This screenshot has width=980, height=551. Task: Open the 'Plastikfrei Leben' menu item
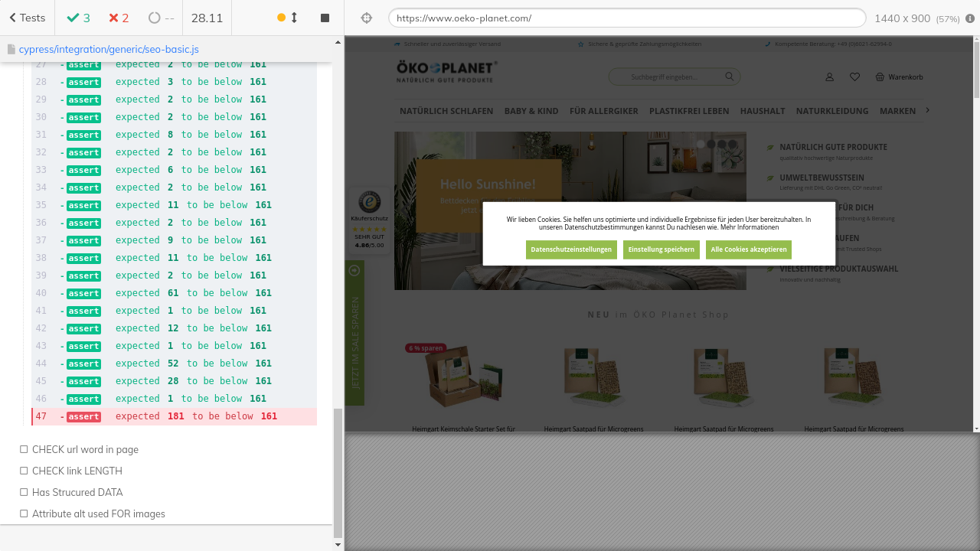pos(689,111)
